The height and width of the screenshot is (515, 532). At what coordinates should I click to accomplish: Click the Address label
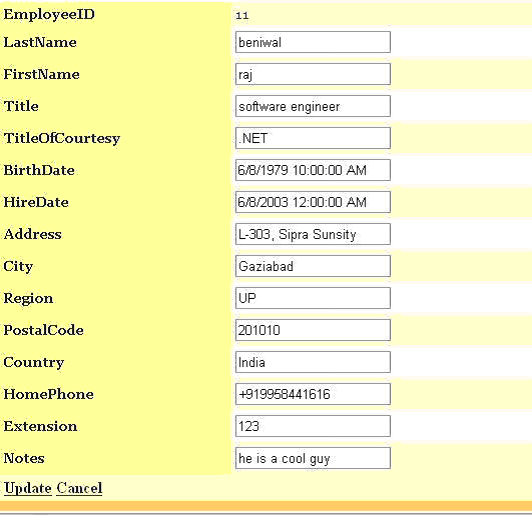(33, 234)
